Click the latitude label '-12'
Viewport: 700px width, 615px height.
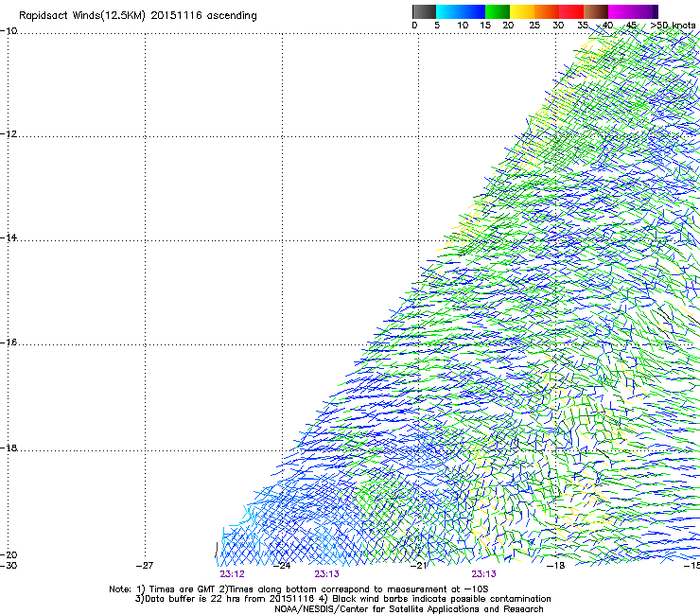[9, 134]
